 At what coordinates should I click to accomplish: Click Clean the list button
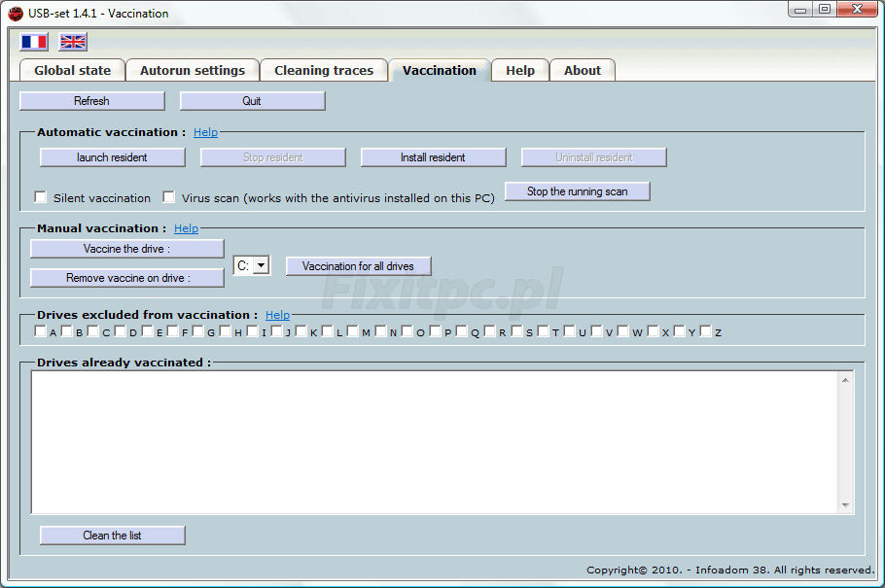pyautogui.click(x=112, y=536)
